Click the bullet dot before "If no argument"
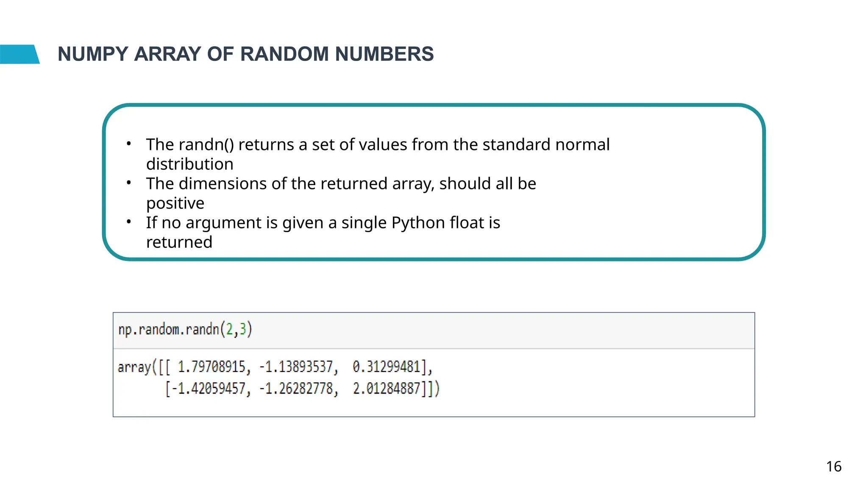The width and height of the screenshot is (868, 488). tap(128, 222)
